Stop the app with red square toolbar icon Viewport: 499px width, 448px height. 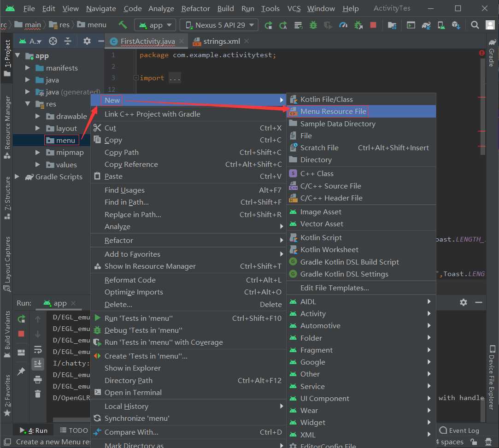coord(373,25)
